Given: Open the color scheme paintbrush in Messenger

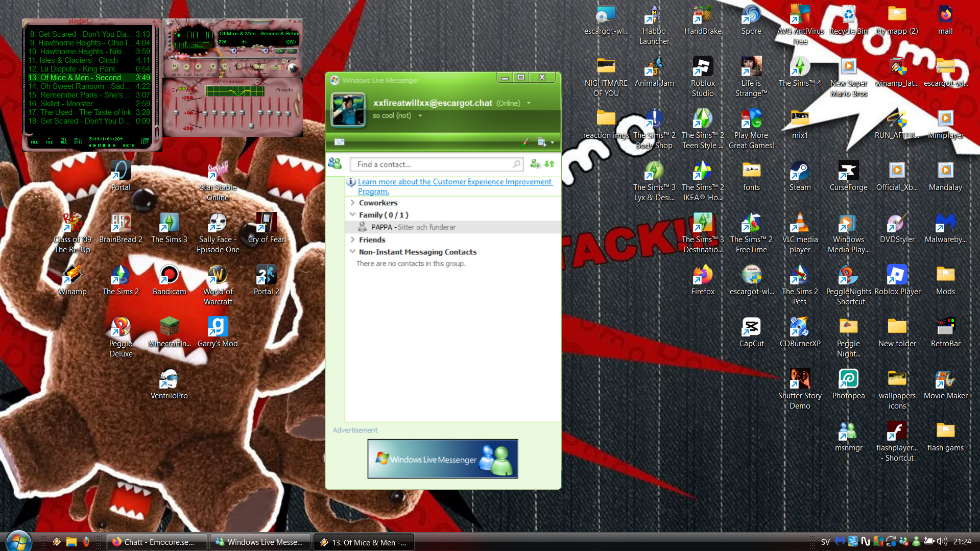Looking at the screenshot, I should 524,142.
